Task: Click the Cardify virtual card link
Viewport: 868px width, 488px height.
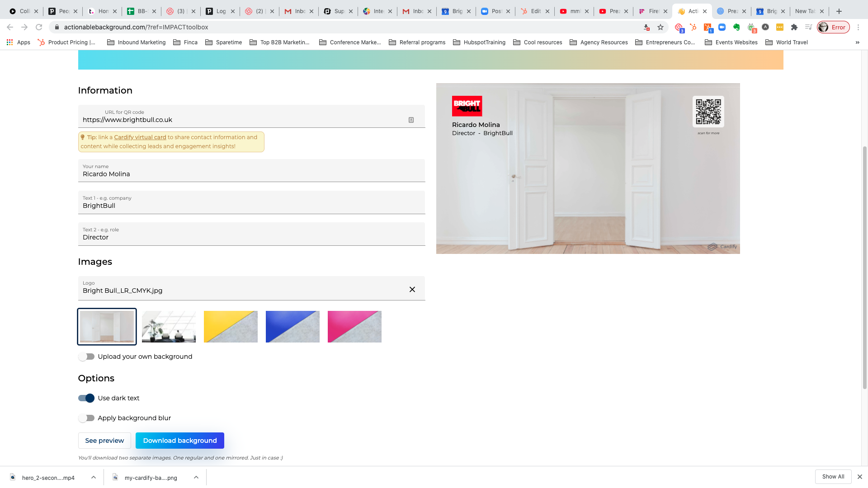Action: click(140, 137)
